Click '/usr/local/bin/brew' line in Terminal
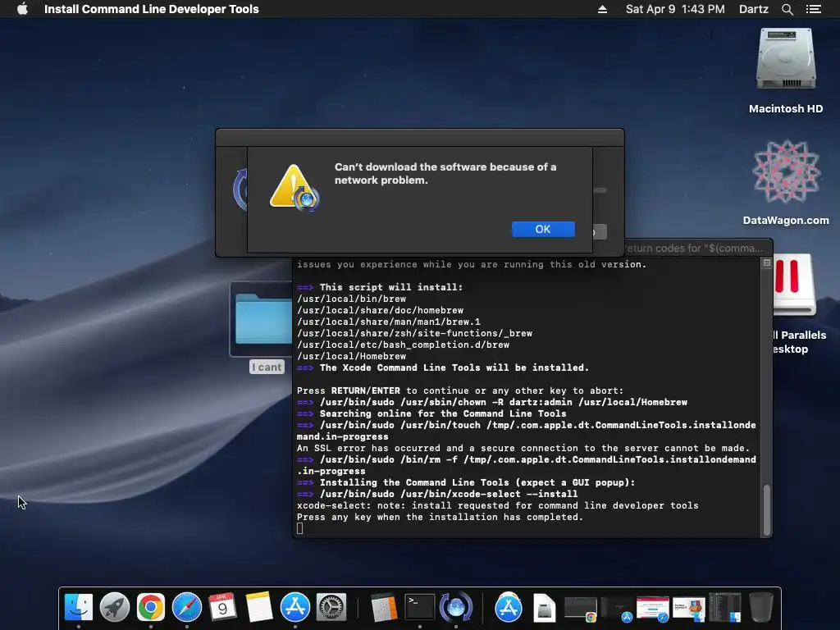 [x=351, y=299]
